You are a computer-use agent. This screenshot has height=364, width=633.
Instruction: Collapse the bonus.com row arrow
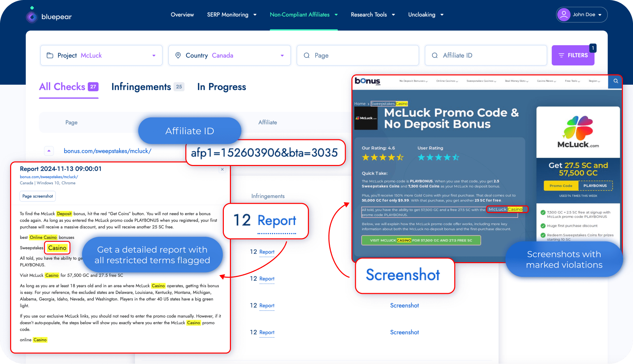[49, 151]
